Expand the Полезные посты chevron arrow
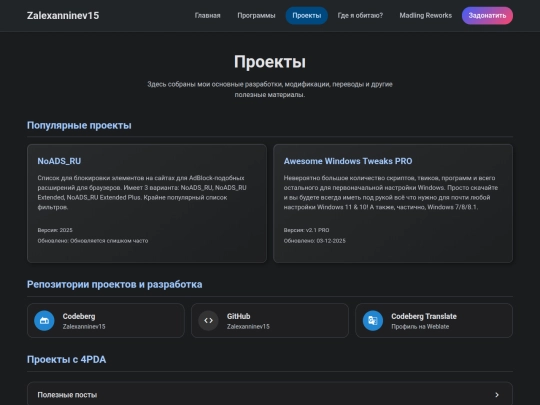This screenshot has width=540, height=405. click(497, 395)
